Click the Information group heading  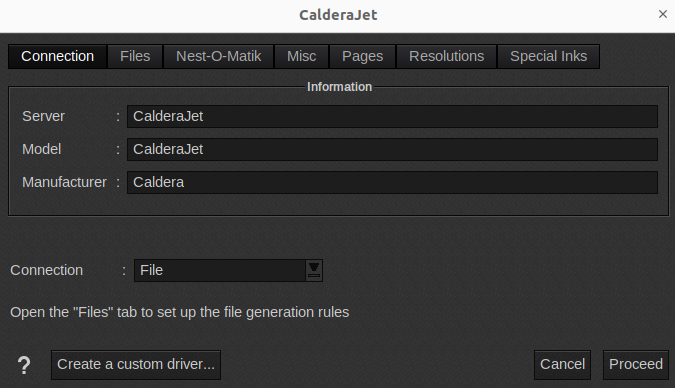339,87
